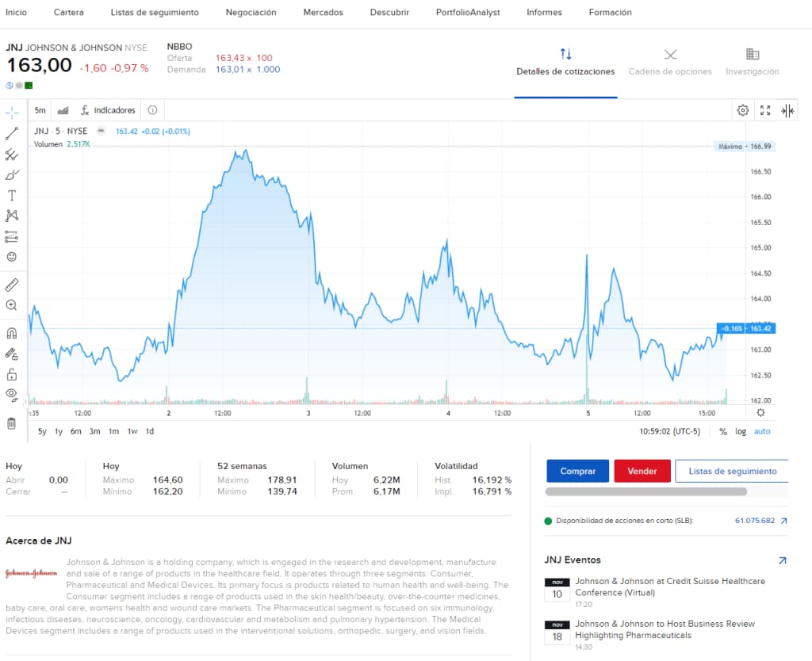
Task: Click the trash icon to delete drawings
Action: [x=10, y=422]
